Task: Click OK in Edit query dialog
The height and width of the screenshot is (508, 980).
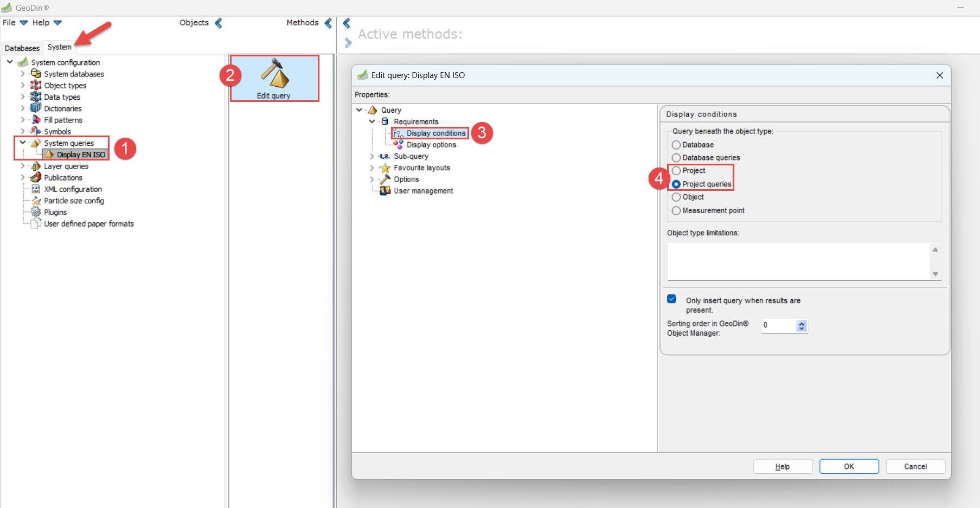Action: [849, 466]
